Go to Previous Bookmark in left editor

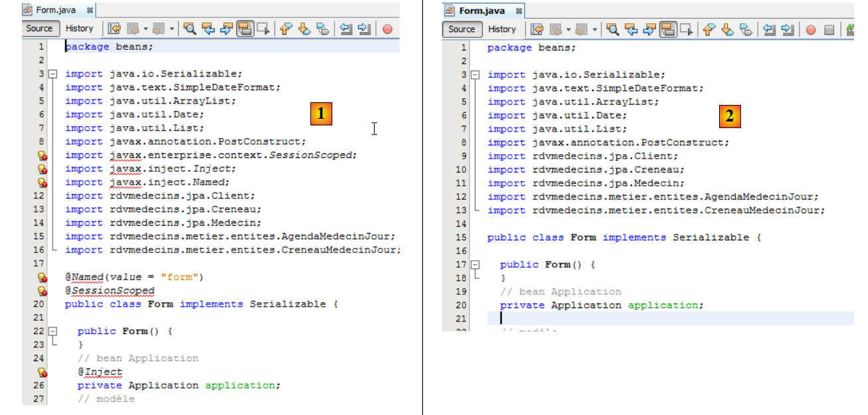[286, 29]
